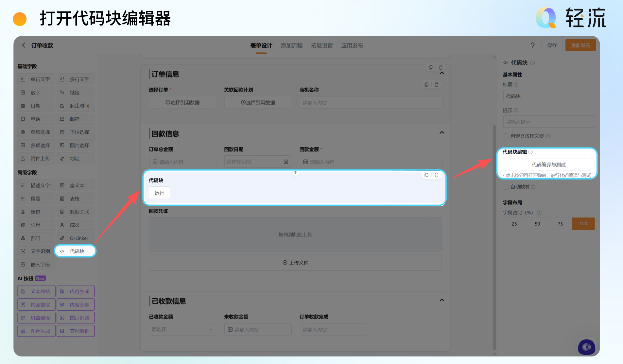
Task: Click the 运行 button in 代码块
Action: [159, 193]
